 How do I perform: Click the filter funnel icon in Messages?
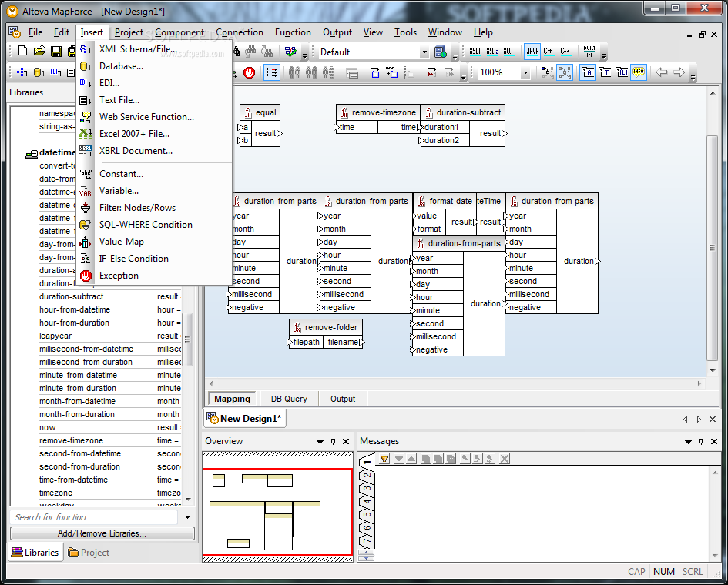[384, 459]
